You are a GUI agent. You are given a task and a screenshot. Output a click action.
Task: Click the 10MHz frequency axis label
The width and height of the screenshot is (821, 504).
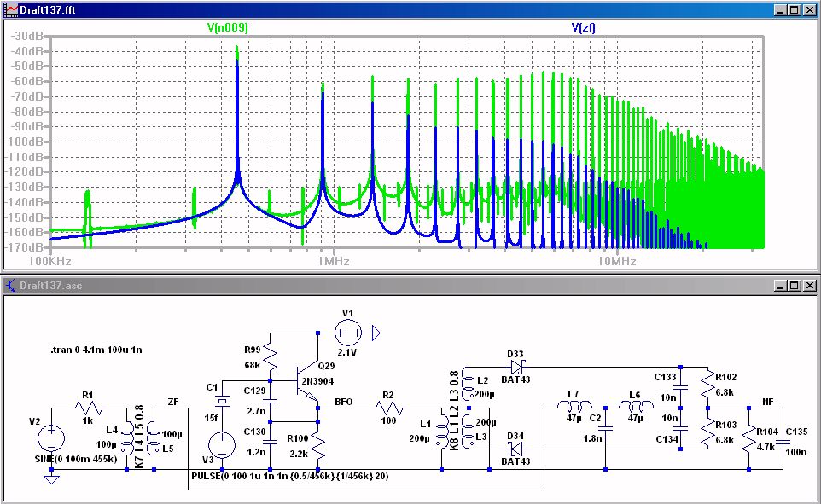[x=617, y=261]
